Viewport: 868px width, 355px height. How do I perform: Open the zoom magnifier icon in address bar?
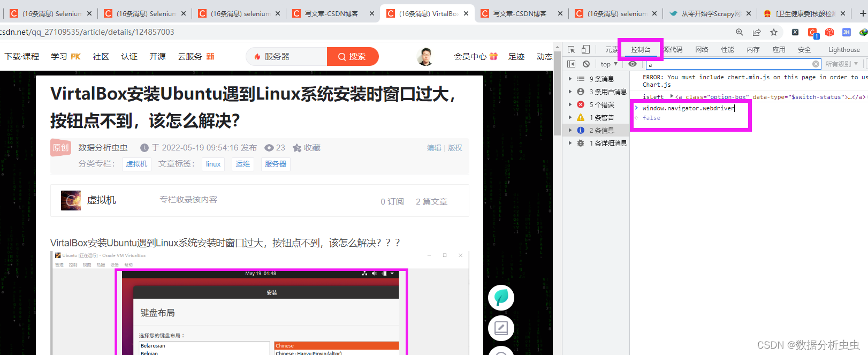click(740, 32)
